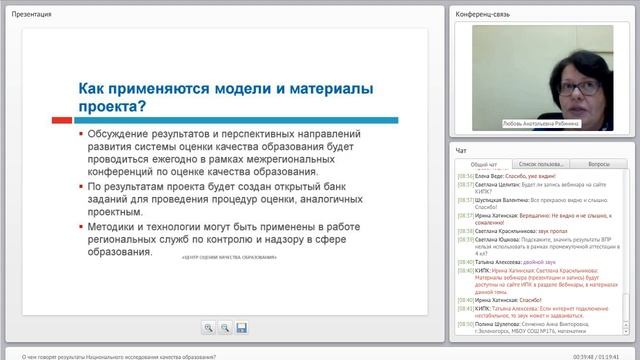Click the Презентация panel header
The image size is (640, 360).
(31, 14)
